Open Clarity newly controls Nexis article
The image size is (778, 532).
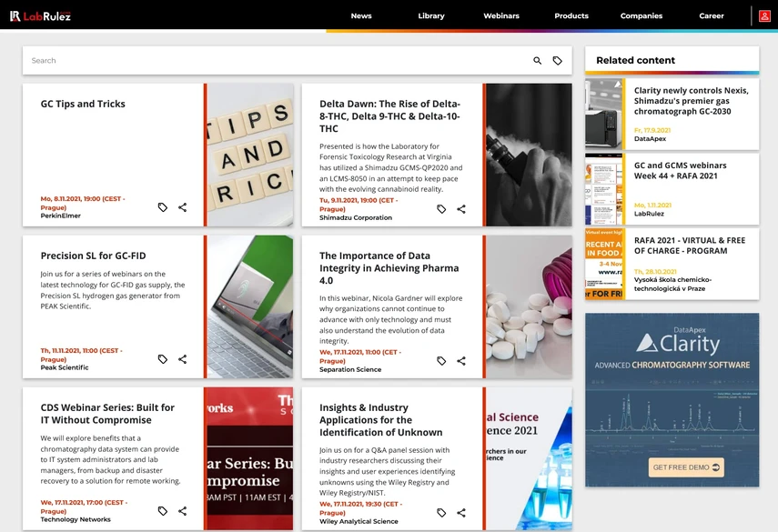coord(692,101)
